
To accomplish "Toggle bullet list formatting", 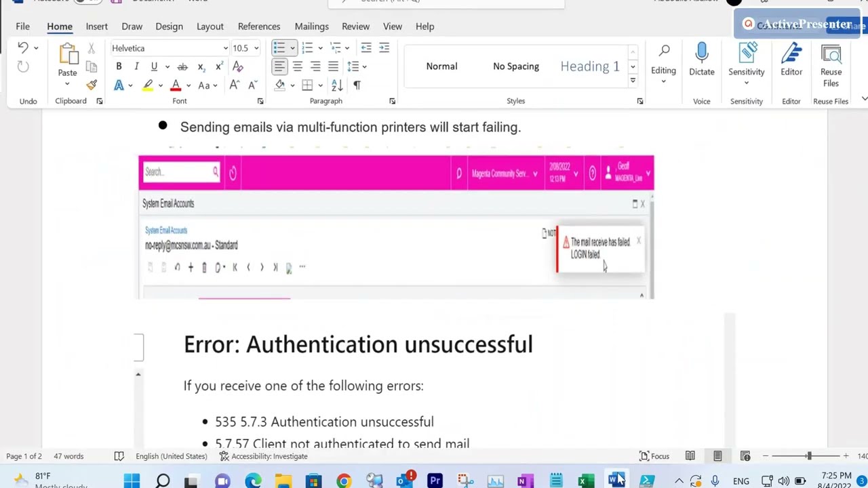I will point(279,47).
